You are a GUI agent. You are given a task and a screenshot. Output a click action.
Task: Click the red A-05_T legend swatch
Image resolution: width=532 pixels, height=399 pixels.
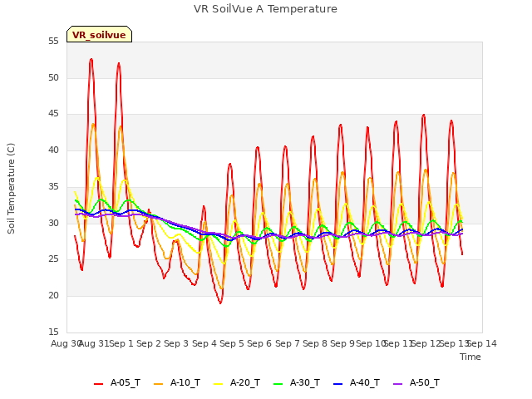(x=98, y=384)
